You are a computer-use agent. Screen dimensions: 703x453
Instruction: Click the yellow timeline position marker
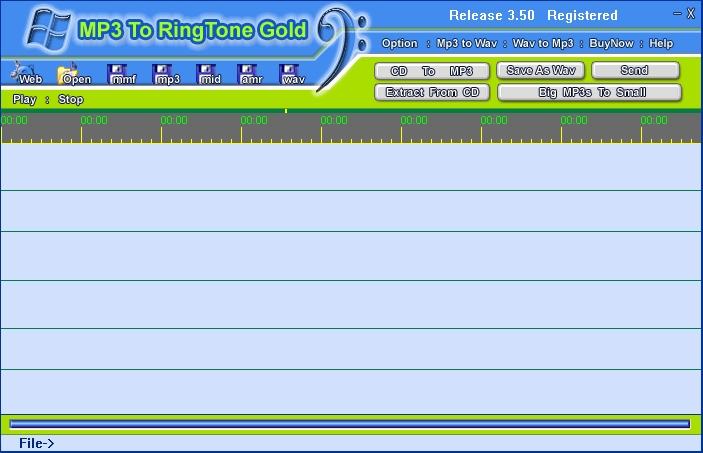point(286,111)
